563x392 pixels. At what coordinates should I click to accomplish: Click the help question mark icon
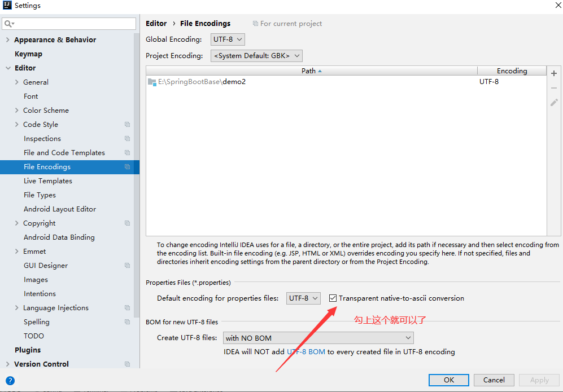[10, 381]
